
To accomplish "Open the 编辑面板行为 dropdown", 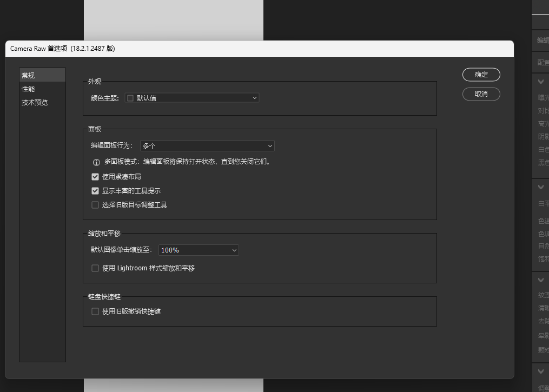I will coord(207,146).
